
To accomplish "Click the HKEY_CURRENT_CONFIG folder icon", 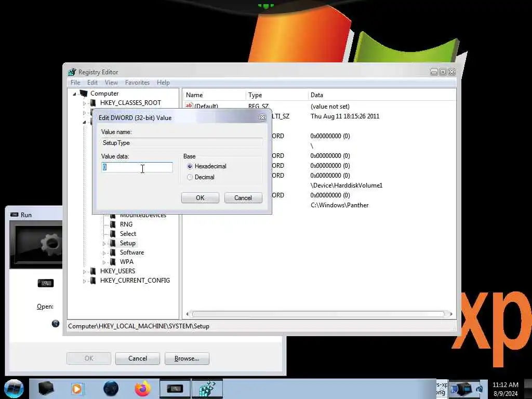I will pos(93,281).
